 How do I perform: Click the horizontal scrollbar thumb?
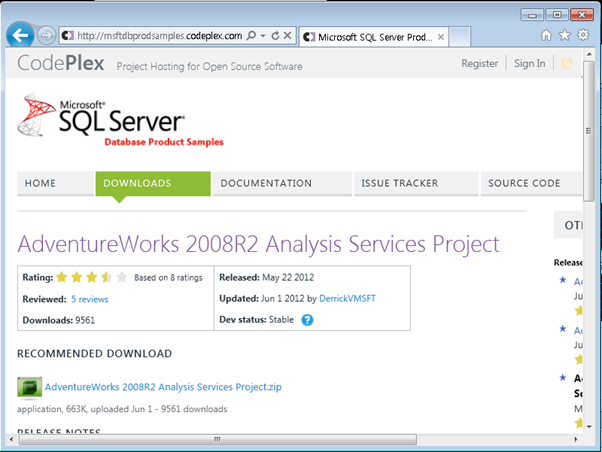tap(218, 439)
